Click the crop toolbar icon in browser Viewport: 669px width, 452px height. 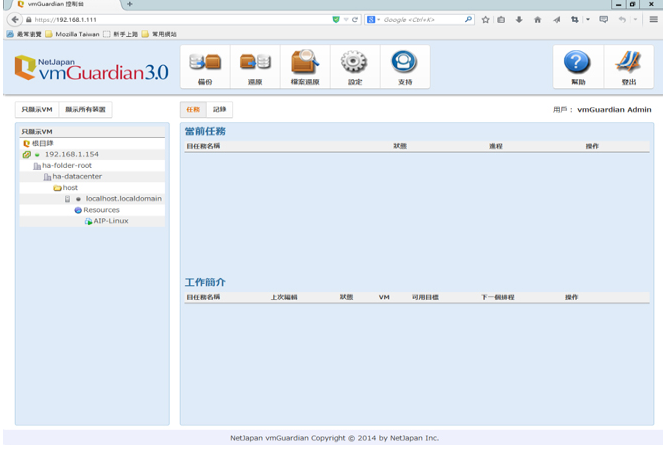[575, 20]
